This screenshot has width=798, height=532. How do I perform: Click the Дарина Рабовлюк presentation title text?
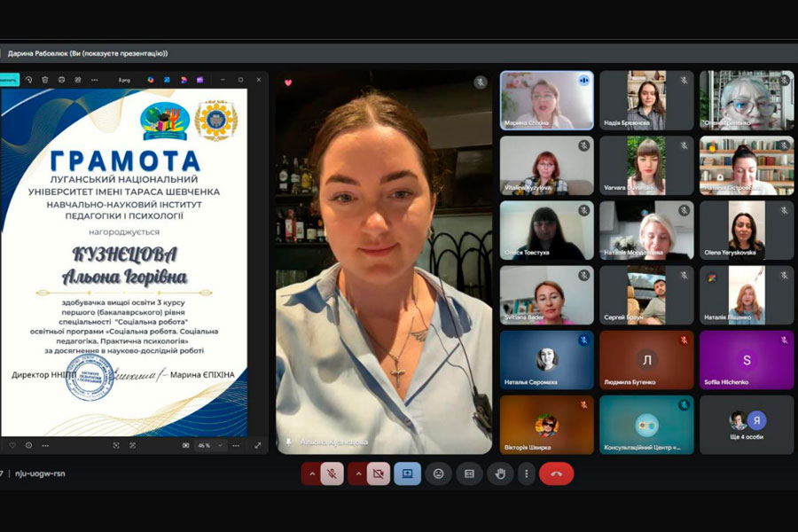pyautogui.click(x=88, y=53)
